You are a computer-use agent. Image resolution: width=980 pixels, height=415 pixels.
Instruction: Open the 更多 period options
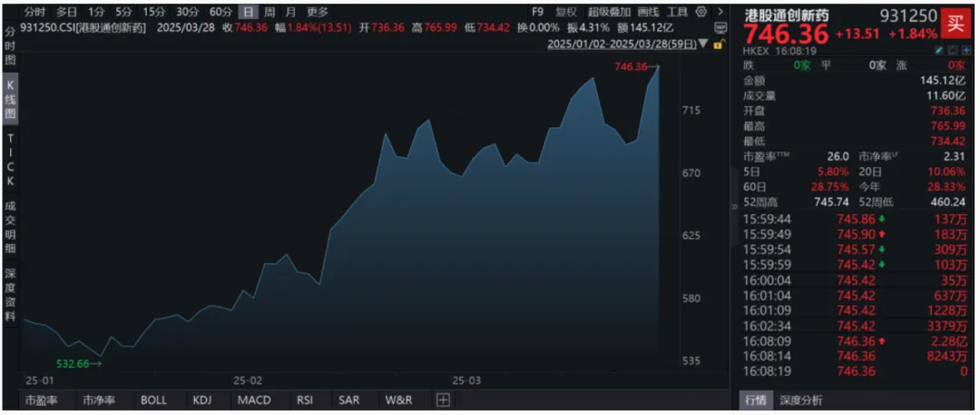point(318,12)
